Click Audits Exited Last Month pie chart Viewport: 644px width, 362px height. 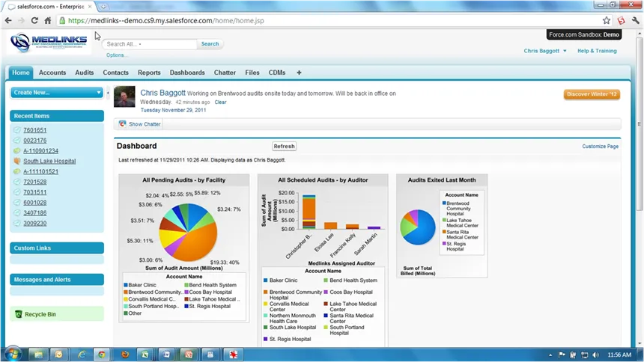(418, 227)
